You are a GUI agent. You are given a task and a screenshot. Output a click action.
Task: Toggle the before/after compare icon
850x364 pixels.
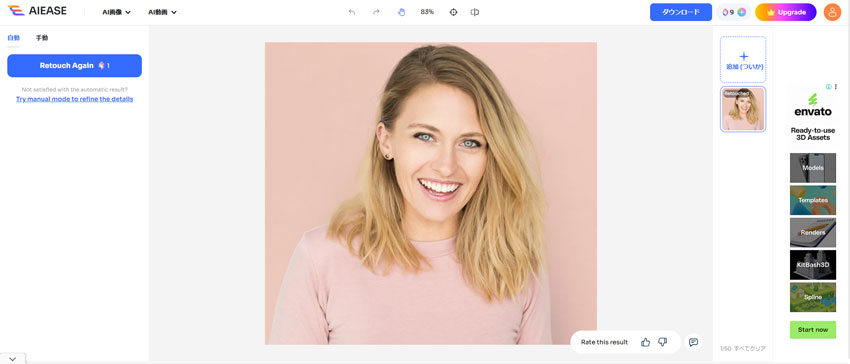pos(475,12)
